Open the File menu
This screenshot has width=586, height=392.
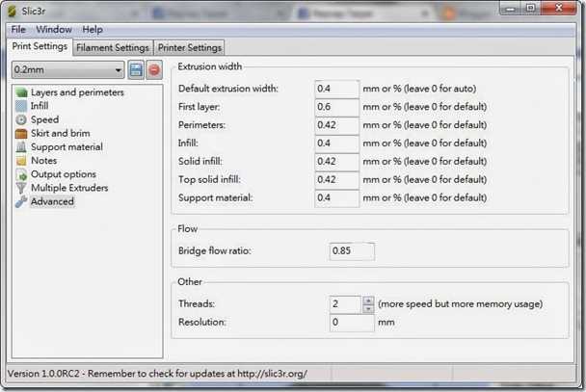(18, 30)
